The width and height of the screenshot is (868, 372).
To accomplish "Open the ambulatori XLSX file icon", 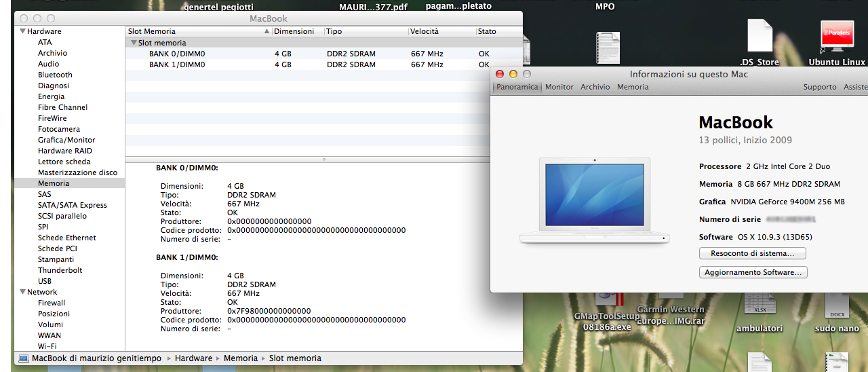I will click(x=759, y=304).
